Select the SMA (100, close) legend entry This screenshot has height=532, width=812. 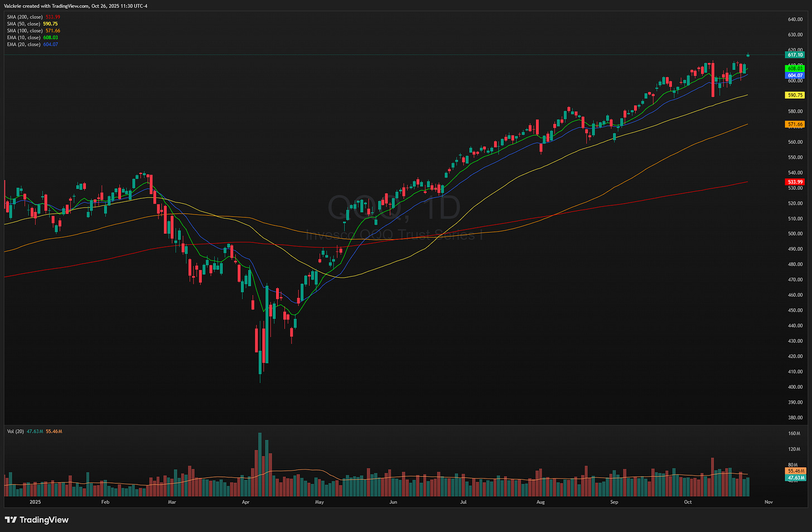[33, 31]
